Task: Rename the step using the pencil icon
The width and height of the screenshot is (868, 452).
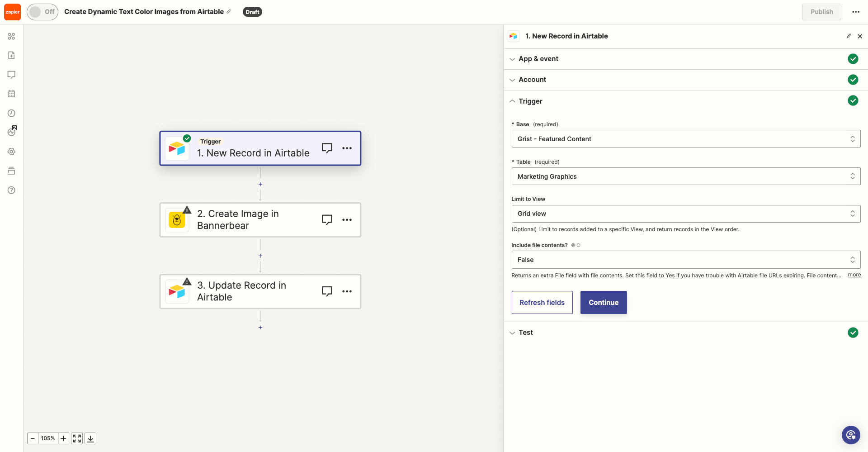Action: (x=849, y=36)
